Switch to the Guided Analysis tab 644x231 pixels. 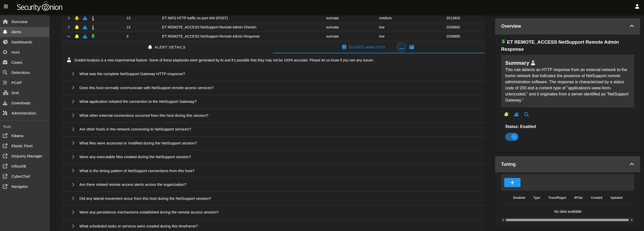click(x=363, y=47)
